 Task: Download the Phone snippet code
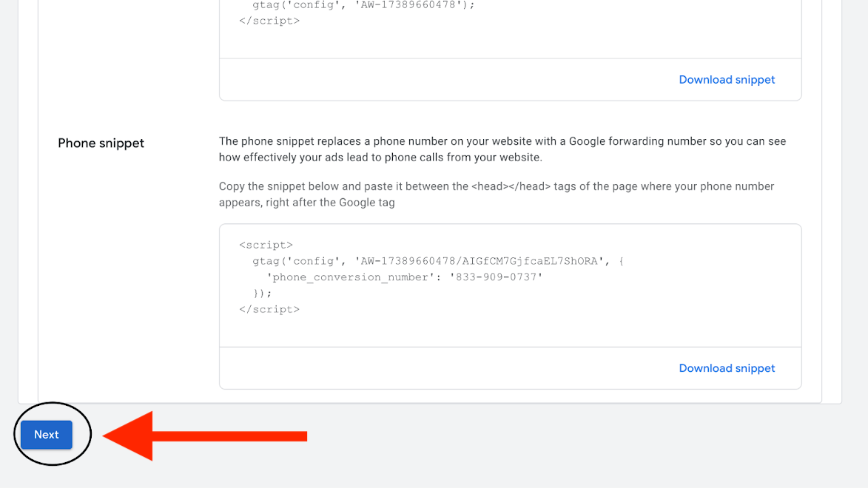tap(727, 368)
